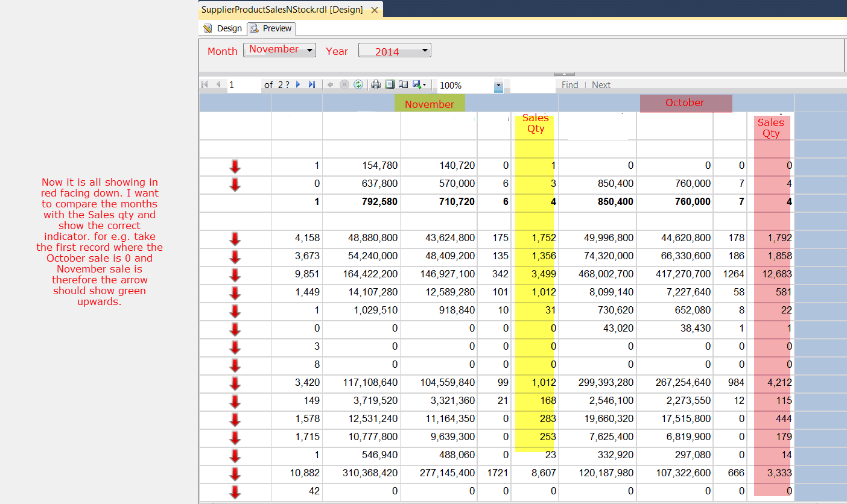The width and height of the screenshot is (847, 504).
Task: Click the red arrow in the 48,880,800 row
Action: [x=235, y=239]
